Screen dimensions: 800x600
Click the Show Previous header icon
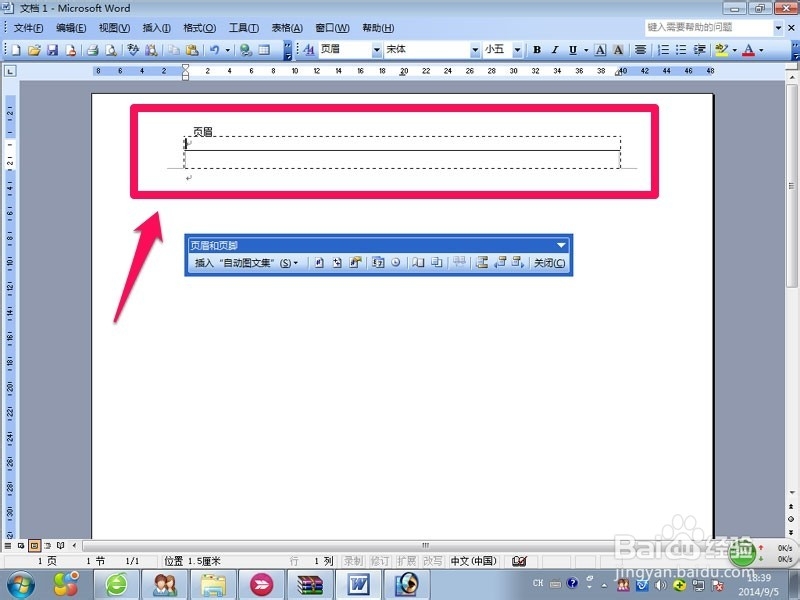500,263
